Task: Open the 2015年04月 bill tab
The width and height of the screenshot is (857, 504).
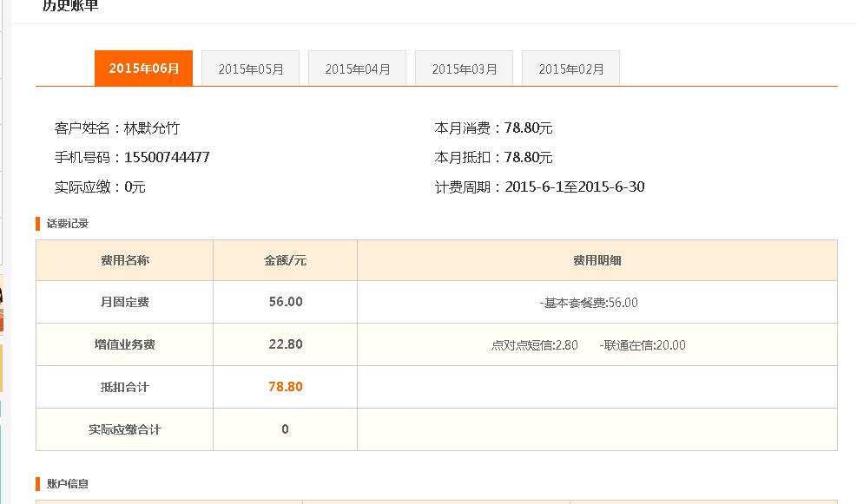Action: point(357,69)
